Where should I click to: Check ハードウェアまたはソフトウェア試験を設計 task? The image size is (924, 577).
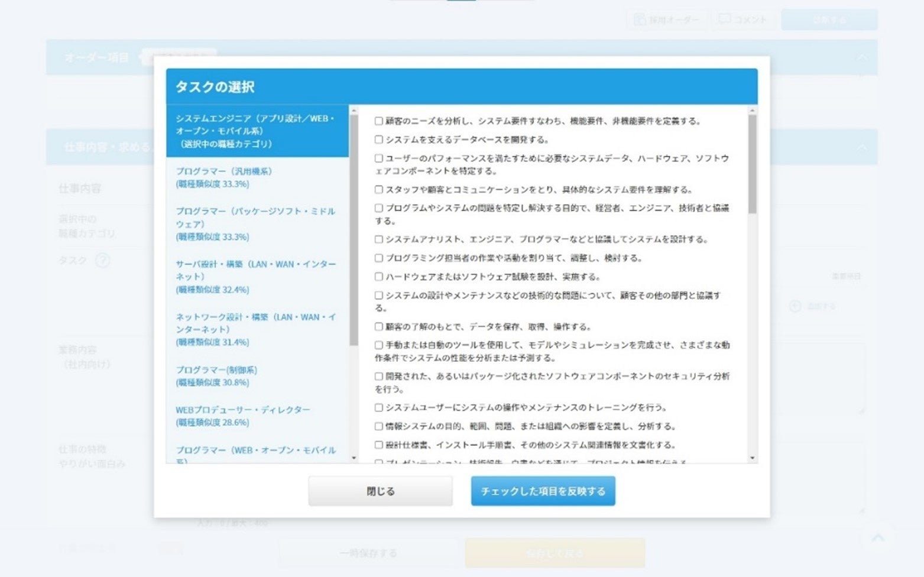[x=378, y=277]
